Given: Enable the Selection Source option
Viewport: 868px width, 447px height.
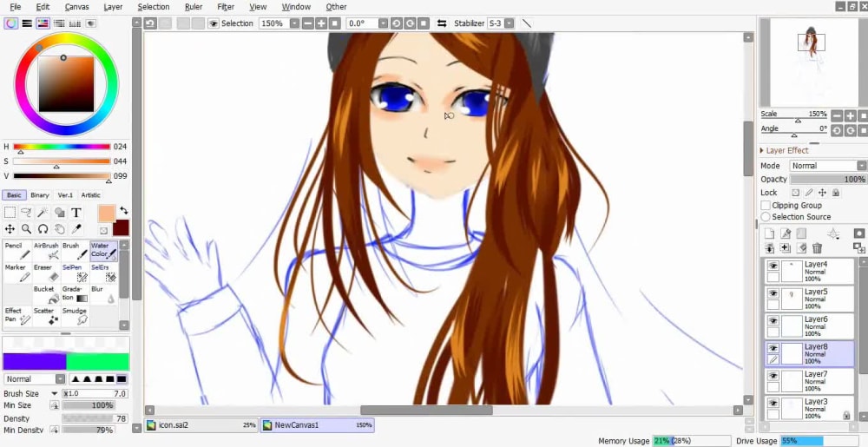Looking at the screenshot, I should coord(766,217).
